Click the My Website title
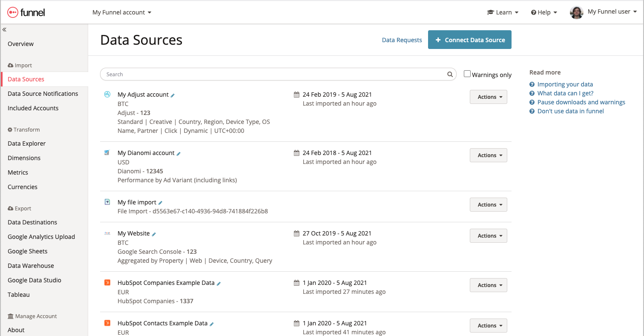This screenshot has height=336, width=644. (x=134, y=233)
